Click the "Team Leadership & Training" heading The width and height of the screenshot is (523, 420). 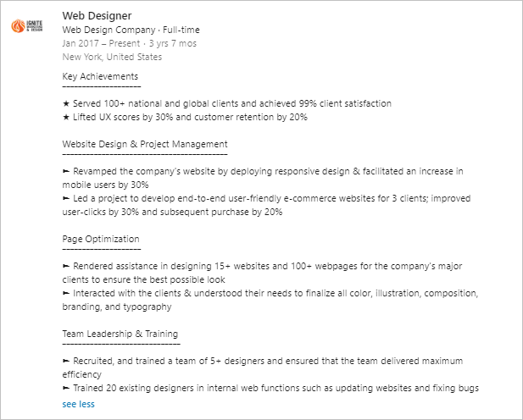(120, 334)
